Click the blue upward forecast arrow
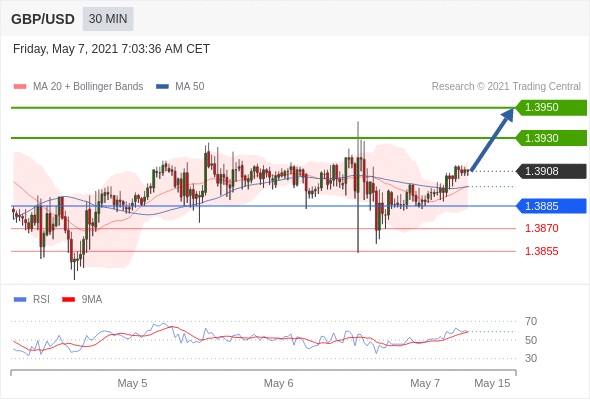The height and width of the screenshot is (400, 590). click(x=492, y=140)
